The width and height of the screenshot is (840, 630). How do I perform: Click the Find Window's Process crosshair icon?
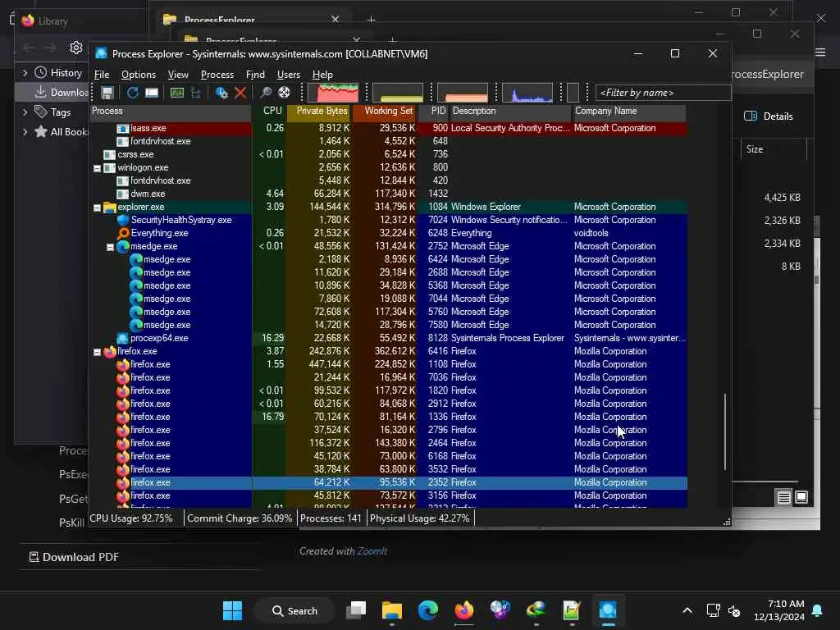coord(285,93)
